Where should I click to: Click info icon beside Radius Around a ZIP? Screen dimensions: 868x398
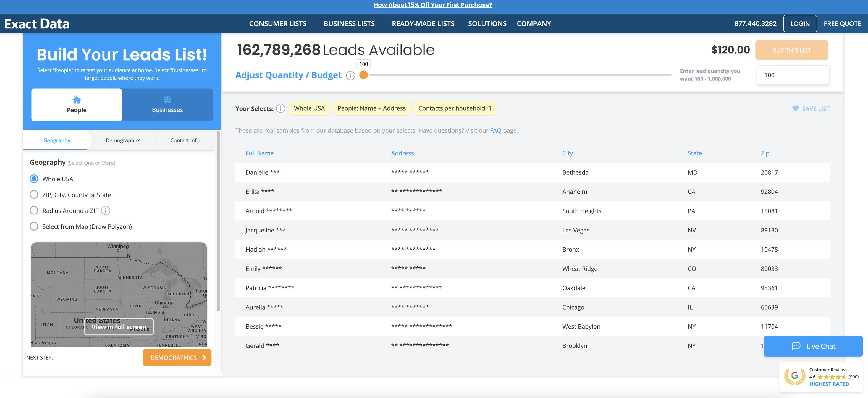106,211
